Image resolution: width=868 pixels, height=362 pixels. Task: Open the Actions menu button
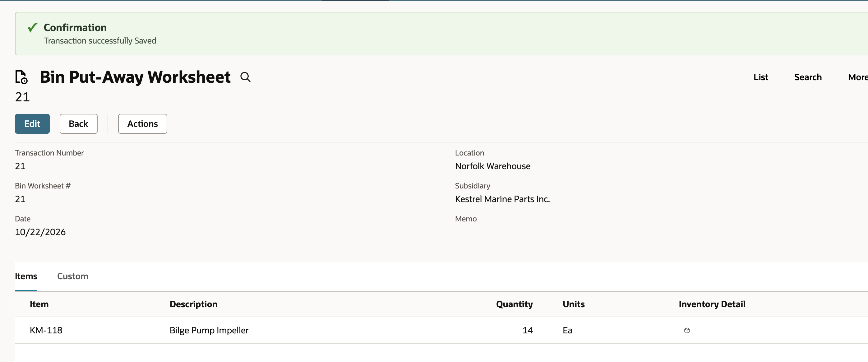coord(142,124)
